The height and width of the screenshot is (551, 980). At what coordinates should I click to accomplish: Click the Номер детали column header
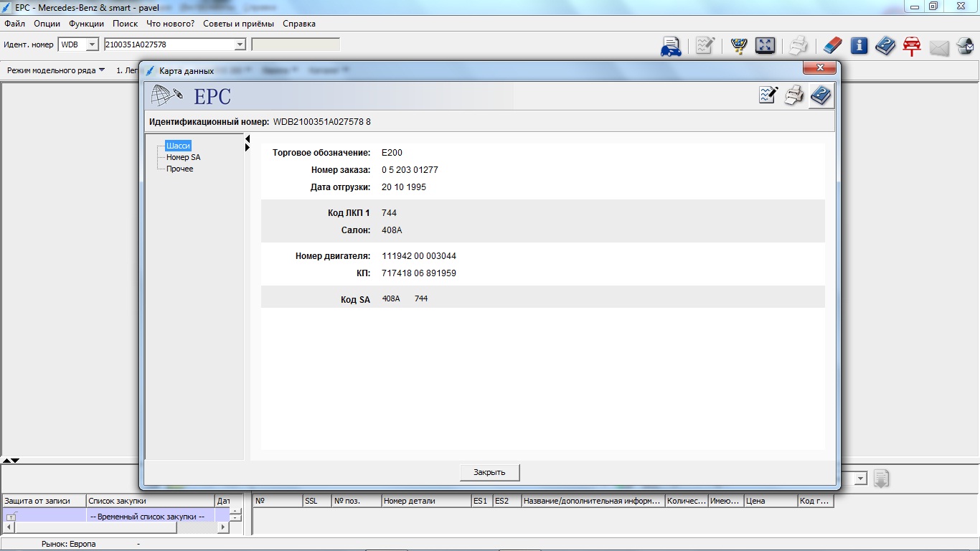click(426, 501)
